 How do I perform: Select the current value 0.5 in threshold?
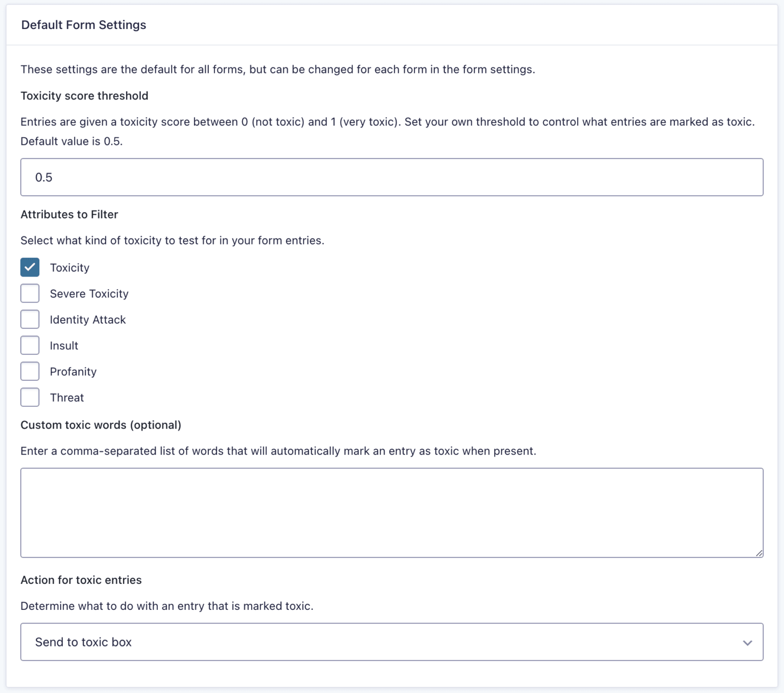coord(43,177)
